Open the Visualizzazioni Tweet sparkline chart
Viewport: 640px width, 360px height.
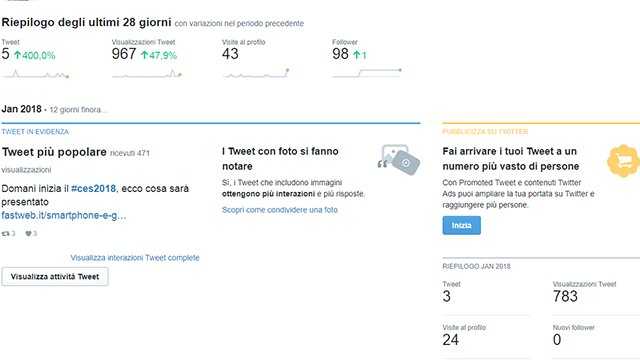tap(147, 73)
